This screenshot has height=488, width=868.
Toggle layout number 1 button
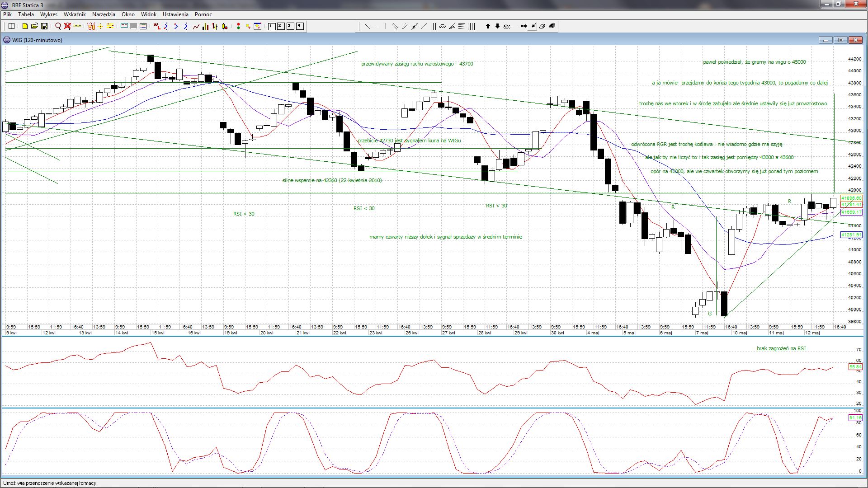point(271,26)
